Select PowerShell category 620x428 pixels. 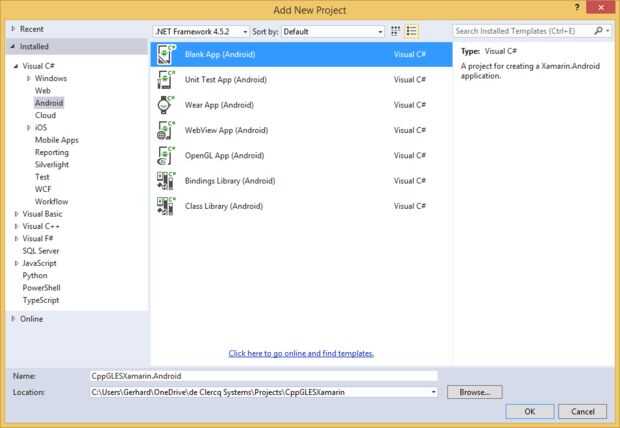coord(42,288)
